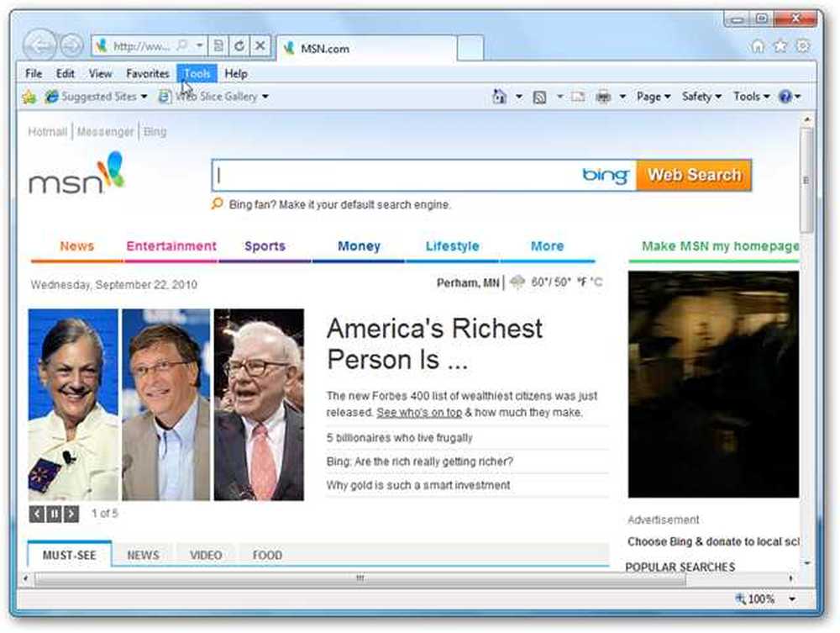Expand the Suggested Sites dropdown
840x633 pixels.
coord(144,97)
